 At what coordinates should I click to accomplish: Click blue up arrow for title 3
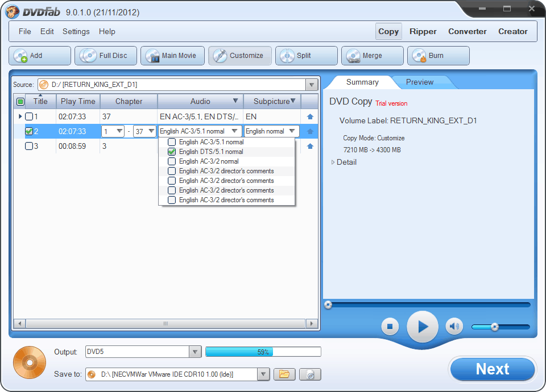tap(311, 146)
